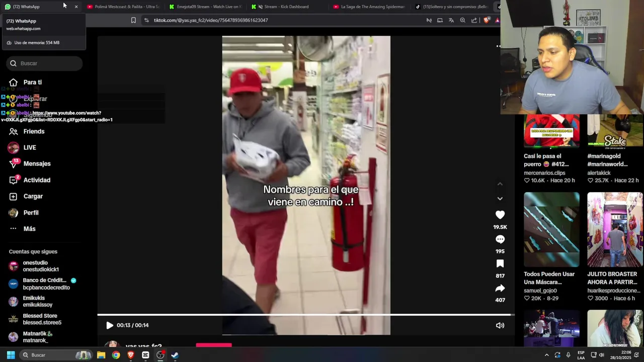Open the samuel_gojo0 creator name

(x=541, y=291)
